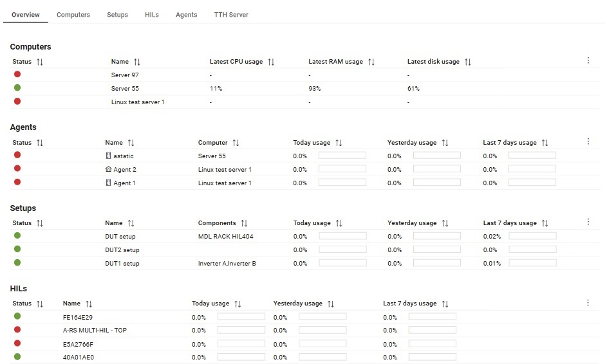Sort Computers by Latest disk usage
Image resolution: width=607 pixels, height=364 pixels.
(x=467, y=62)
